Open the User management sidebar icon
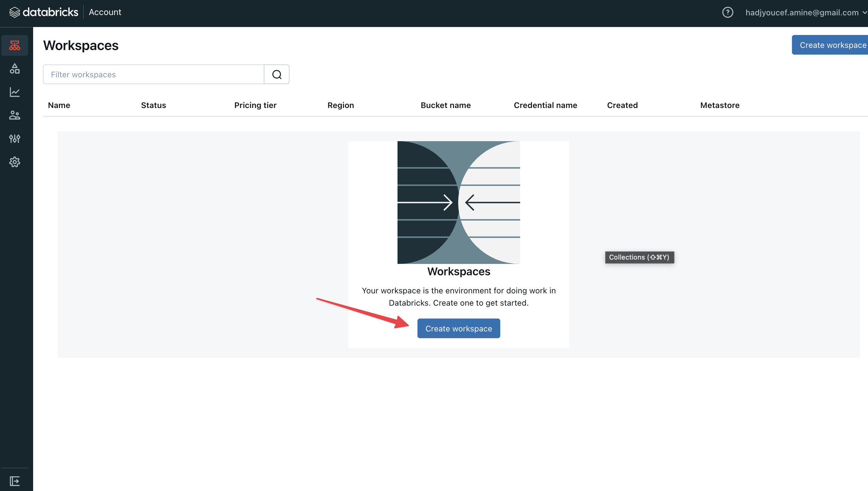The width and height of the screenshot is (868, 491). tap(14, 115)
